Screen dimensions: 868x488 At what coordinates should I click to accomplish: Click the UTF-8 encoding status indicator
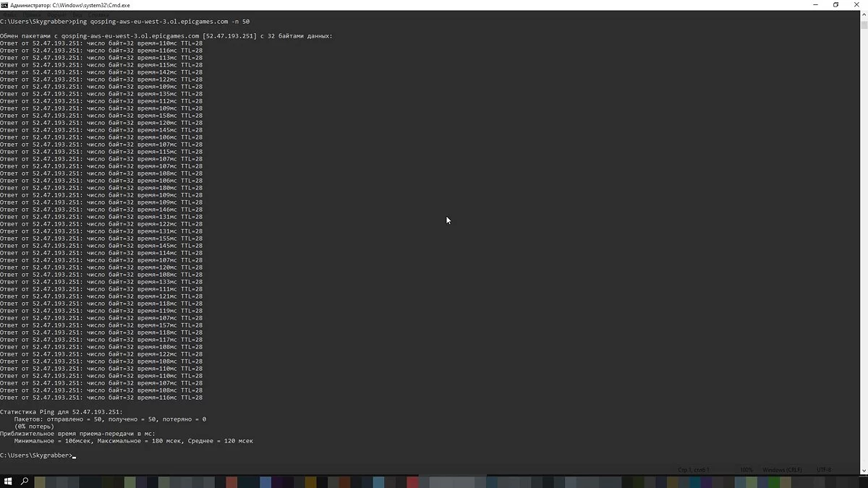pyautogui.click(x=823, y=470)
